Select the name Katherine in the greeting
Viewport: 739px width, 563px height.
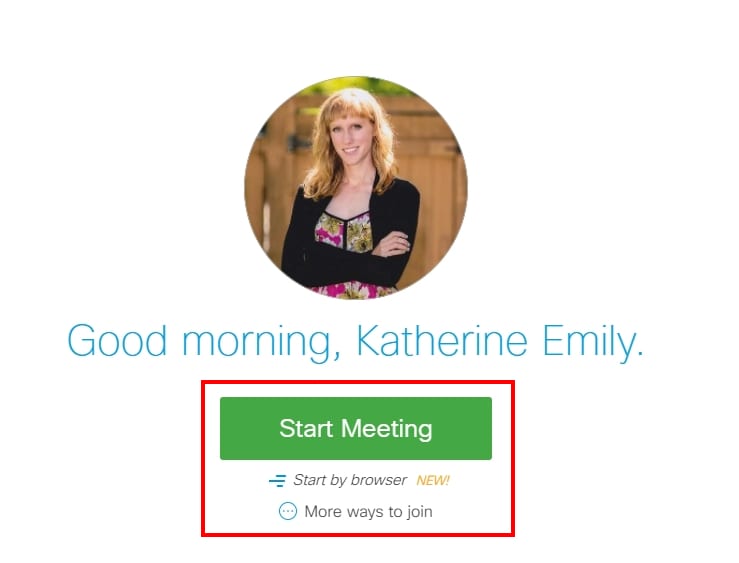click(442, 340)
